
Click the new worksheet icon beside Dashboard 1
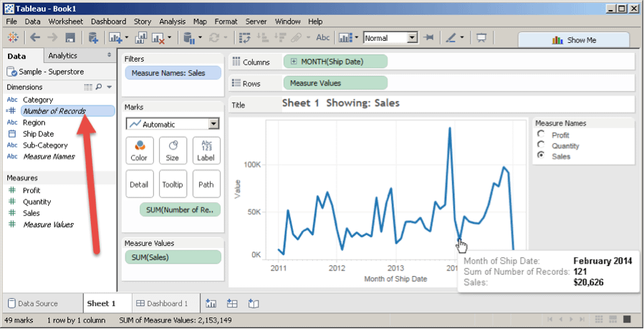point(211,304)
